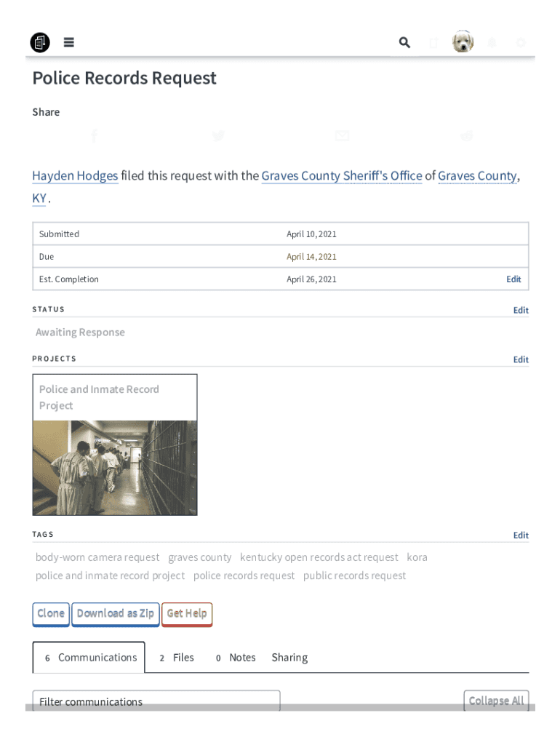The height and width of the screenshot is (745, 560).
Task: Open Hayden Hodges profile link
Action: coord(75,175)
